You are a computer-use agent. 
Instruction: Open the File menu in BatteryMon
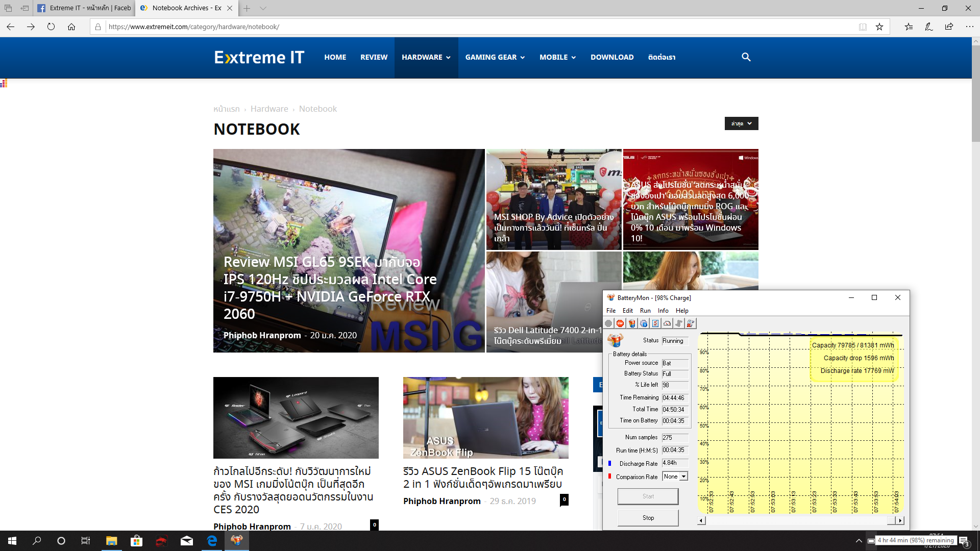pyautogui.click(x=611, y=311)
